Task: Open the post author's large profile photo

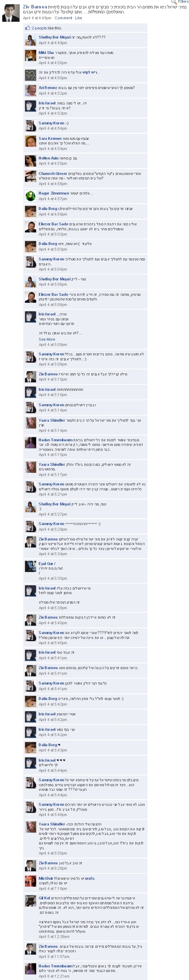Action: tap(10, 13)
